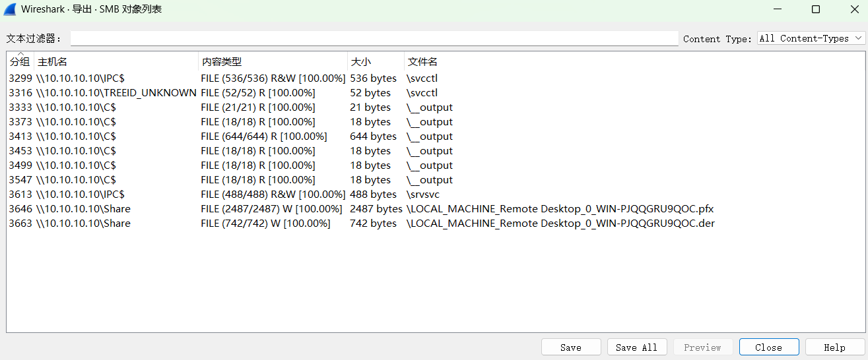Screen dimensions: 868x360
Task: Click the text filter input field
Action: pos(374,38)
